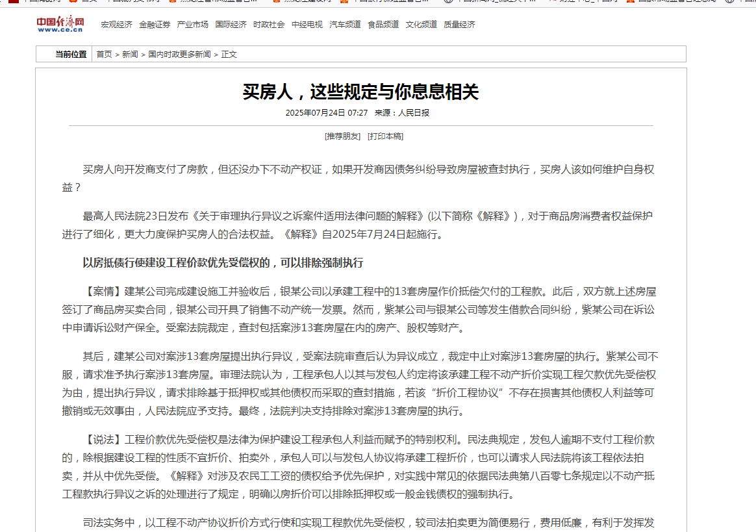Click the [推荐朋友] link
The image size is (756, 532).
click(342, 136)
